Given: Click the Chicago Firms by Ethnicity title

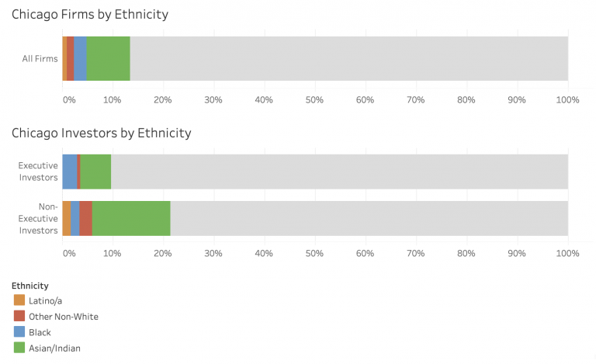Looking at the screenshot, I should coord(90,15).
